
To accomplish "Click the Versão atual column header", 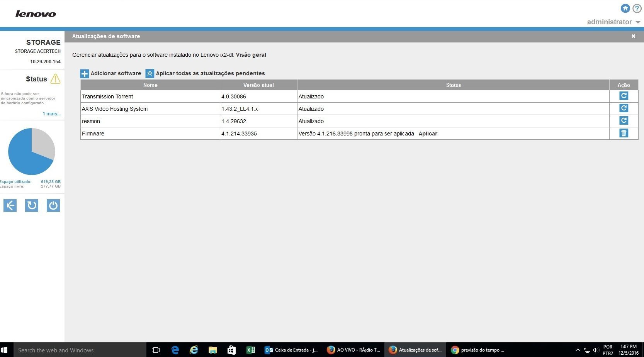I will tap(258, 85).
